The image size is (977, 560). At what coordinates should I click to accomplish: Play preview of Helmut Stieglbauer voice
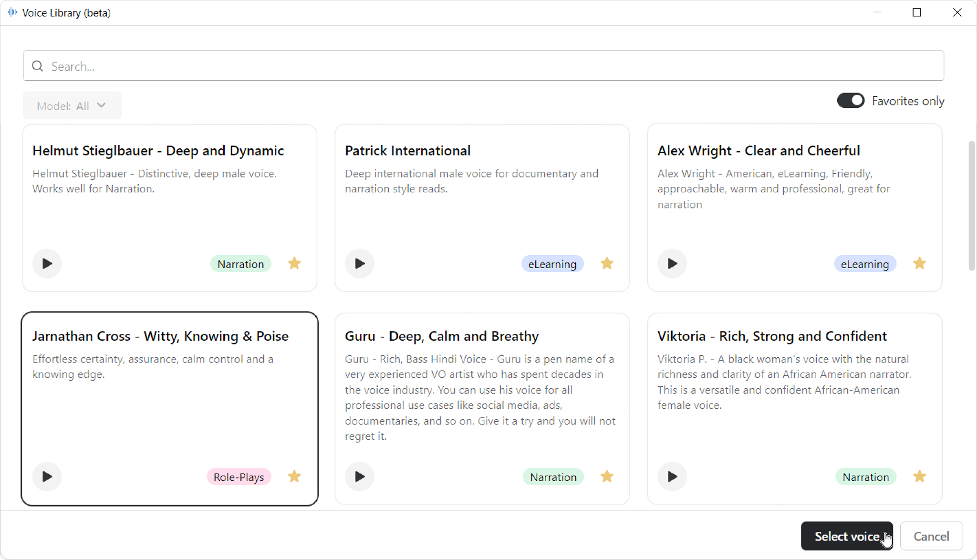tap(47, 263)
